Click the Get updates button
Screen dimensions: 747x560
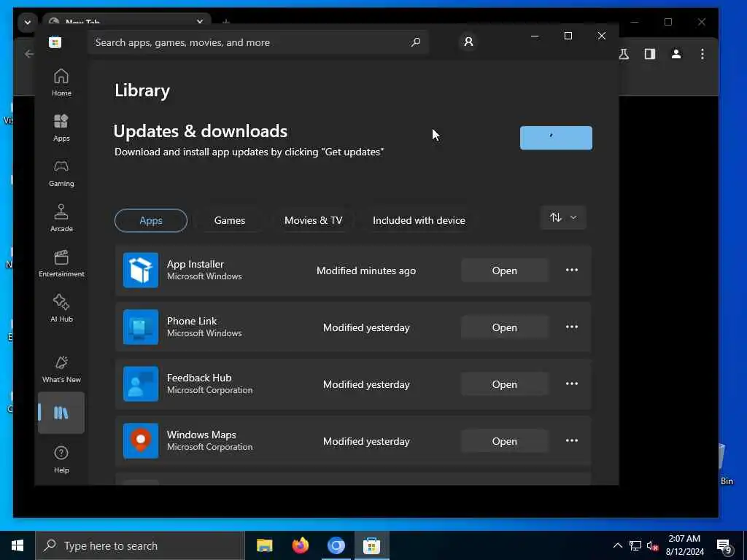point(556,138)
